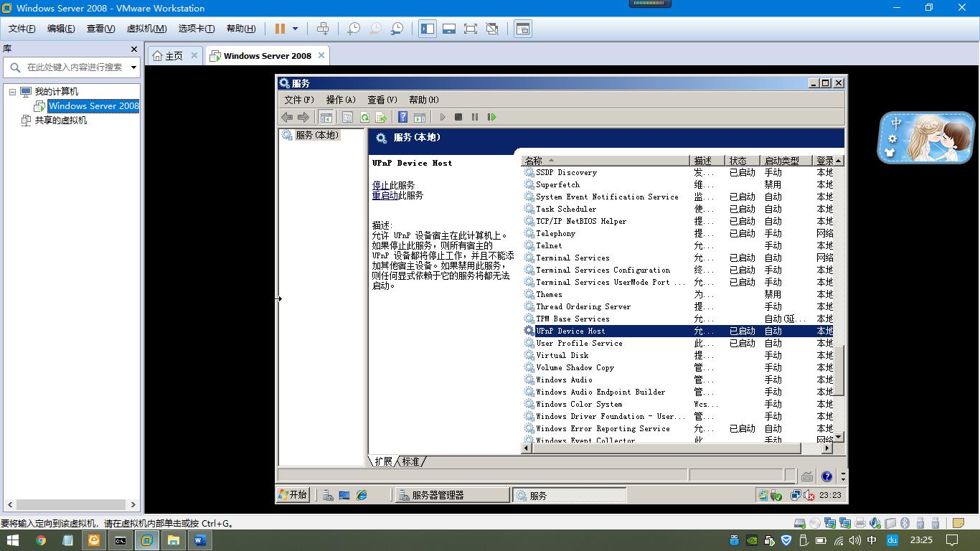Click the Stop Service toolbar button
The image size is (980, 551).
[458, 117]
